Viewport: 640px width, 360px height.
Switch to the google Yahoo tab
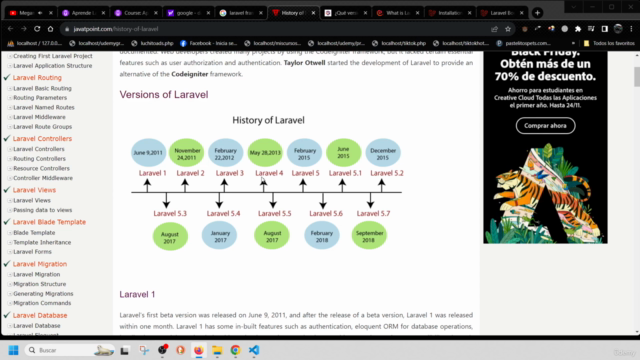188,13
